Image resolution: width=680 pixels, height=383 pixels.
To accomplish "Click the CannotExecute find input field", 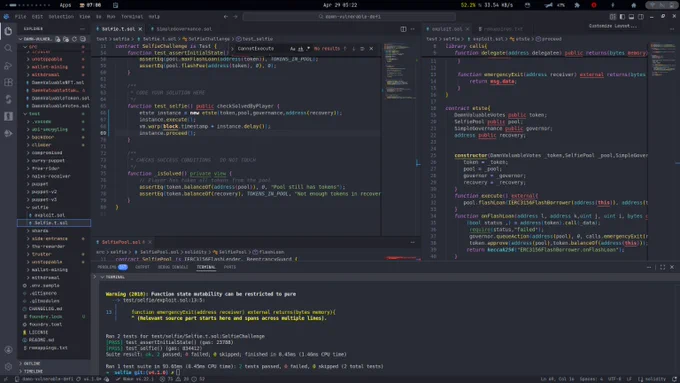I will coord(262,49).
